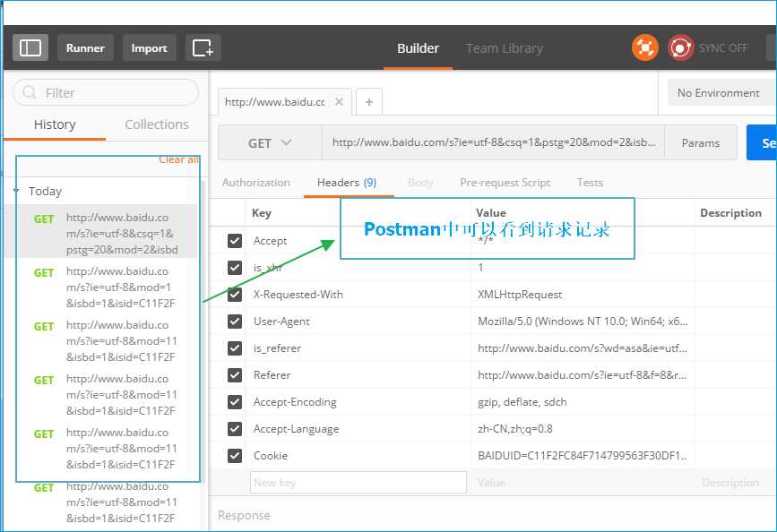777x532 pixels.
Task: Uncheck the Referer header checkbox
Action: (235, 375)
